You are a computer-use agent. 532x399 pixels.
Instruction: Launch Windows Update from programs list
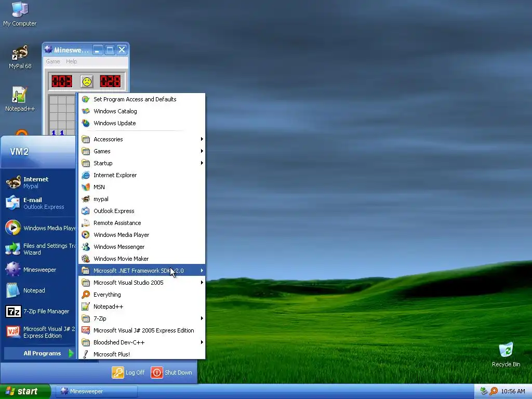[142, 123]
